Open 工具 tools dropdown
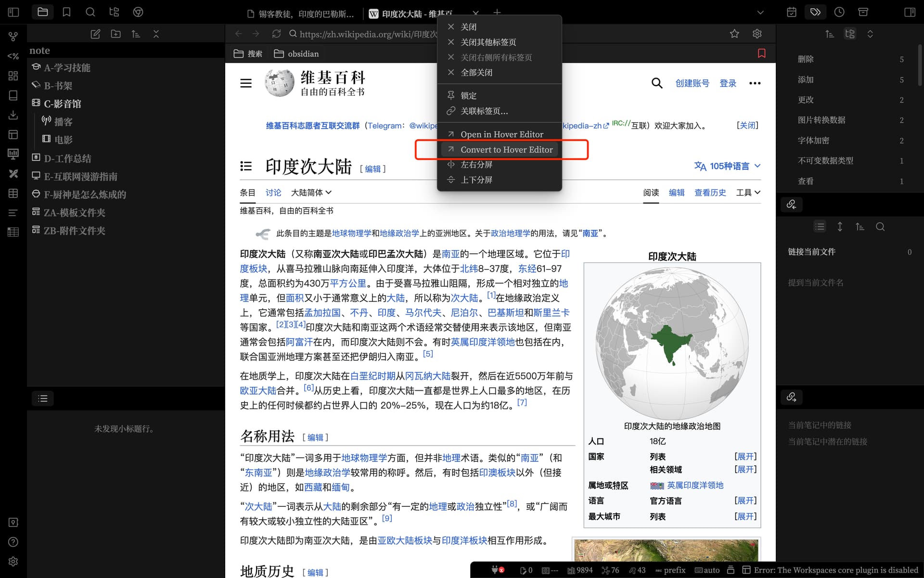 [748, 193]
